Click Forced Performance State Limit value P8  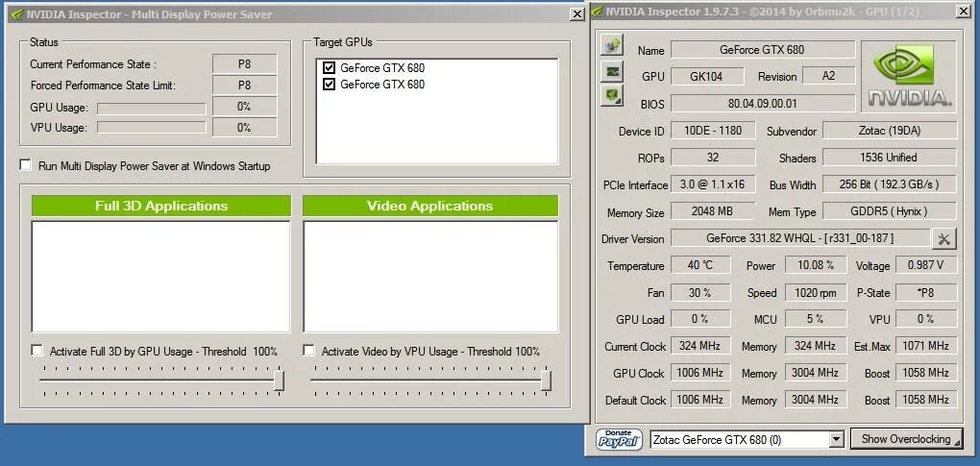(x=244, y=85)
